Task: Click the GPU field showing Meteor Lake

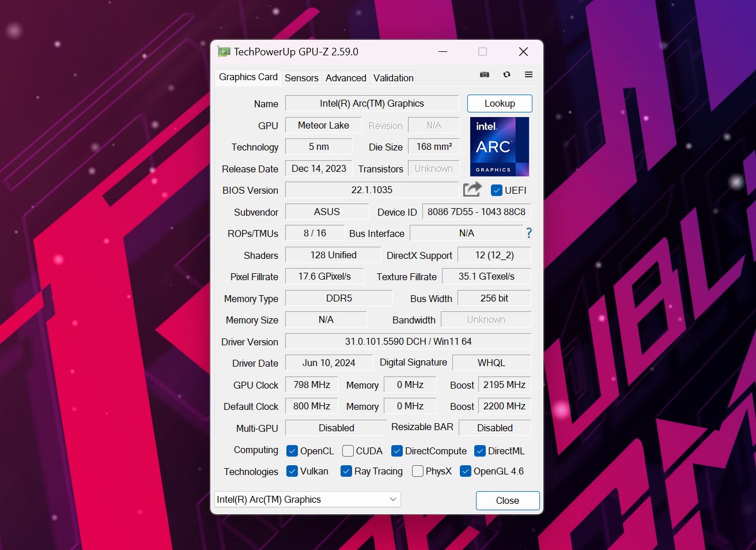Action: click(323, 125)
